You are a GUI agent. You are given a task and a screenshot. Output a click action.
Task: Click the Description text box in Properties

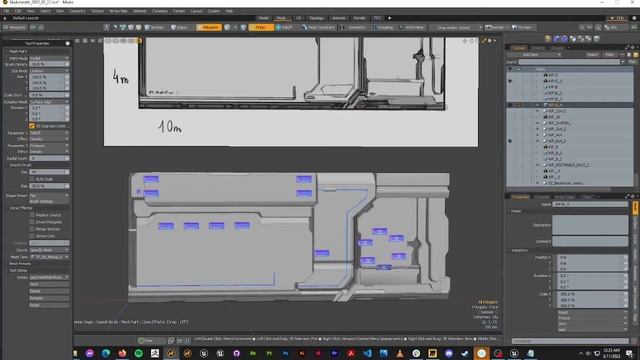pos(590,225)
